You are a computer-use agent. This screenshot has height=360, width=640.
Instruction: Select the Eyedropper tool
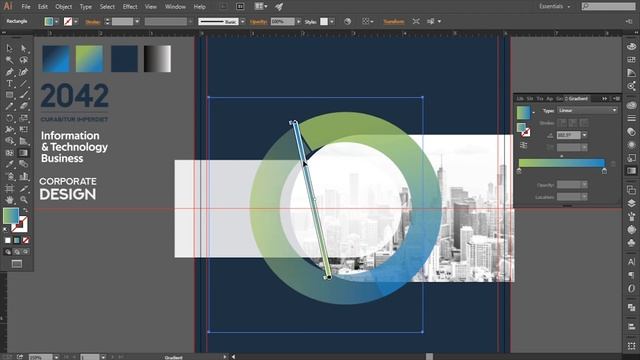(9, 164)
